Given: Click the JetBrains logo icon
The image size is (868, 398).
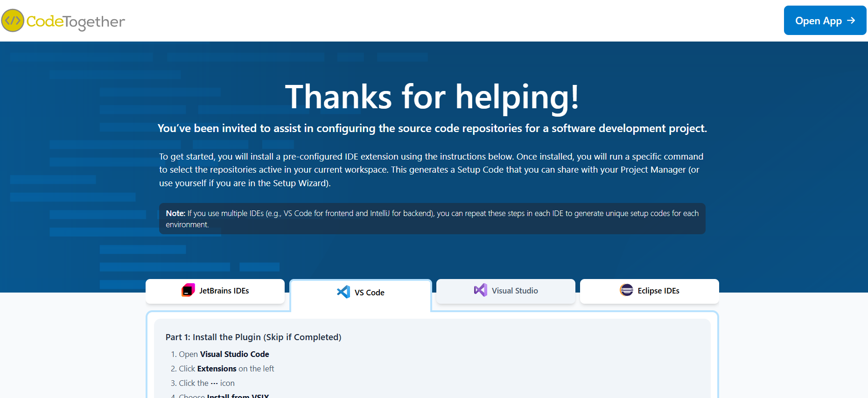Looking at the screenshot, I should [188, 290].
